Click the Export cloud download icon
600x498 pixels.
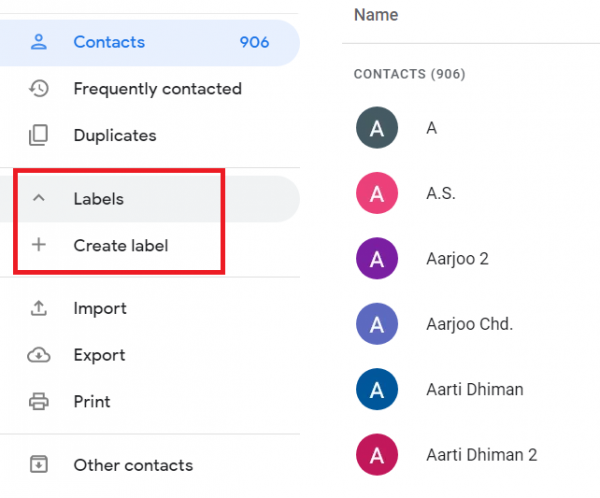[39, 355]
